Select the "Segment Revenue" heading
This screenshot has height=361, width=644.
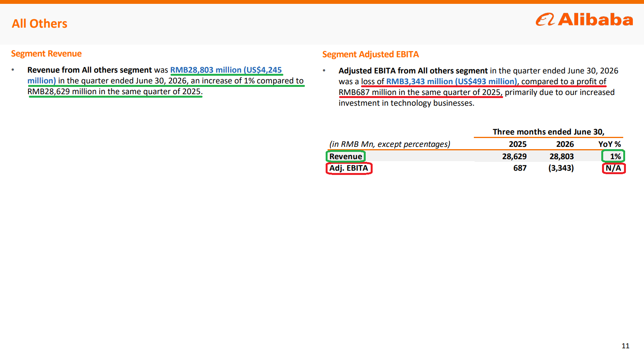(46, 54)
